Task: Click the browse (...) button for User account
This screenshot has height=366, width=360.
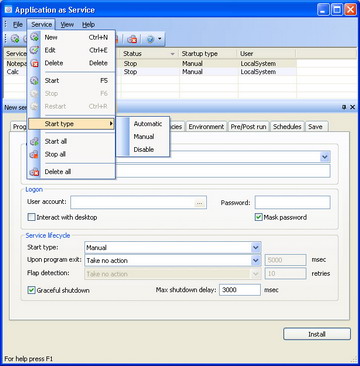Action: pyautogui.click(x=200, y=203)
